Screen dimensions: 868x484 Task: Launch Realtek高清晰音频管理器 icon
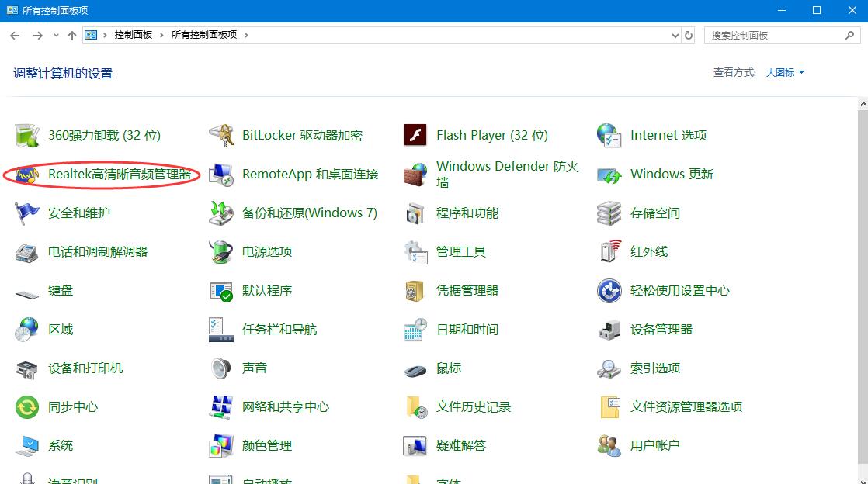26,175
